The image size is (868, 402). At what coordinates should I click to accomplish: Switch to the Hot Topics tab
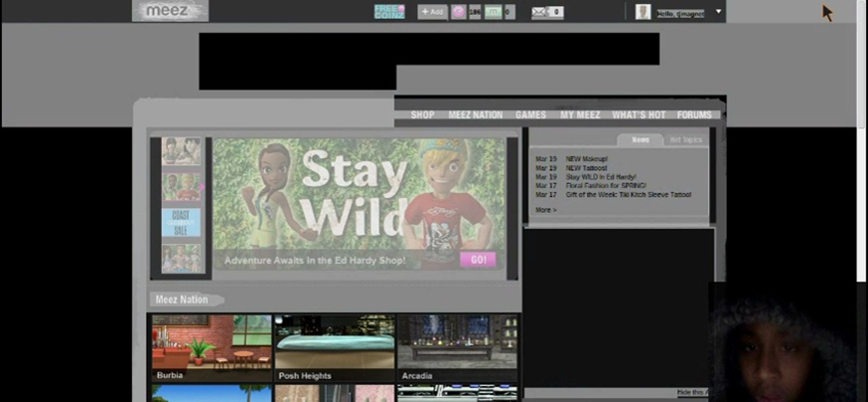[x=685, y=140]
